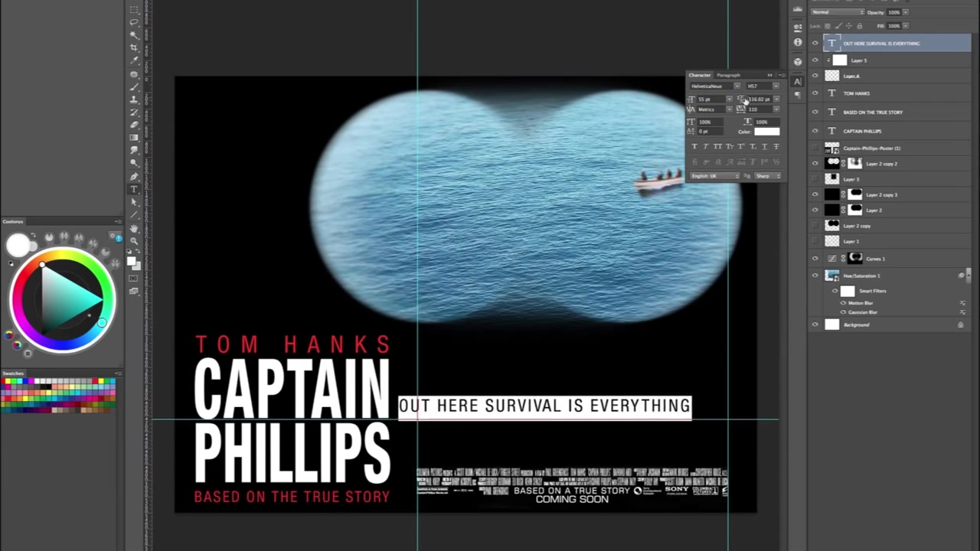
Task: Toggle All Caps in Character panel
Action: click(717, 146)
